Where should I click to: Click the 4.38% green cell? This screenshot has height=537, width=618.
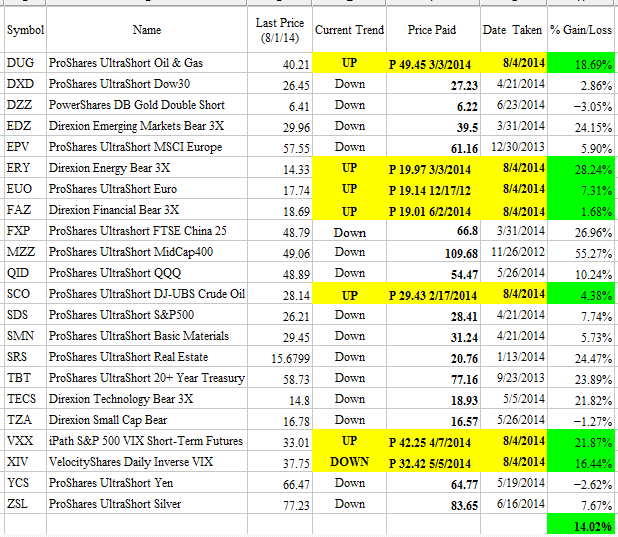pyautogui.click(x=581, y=294)
